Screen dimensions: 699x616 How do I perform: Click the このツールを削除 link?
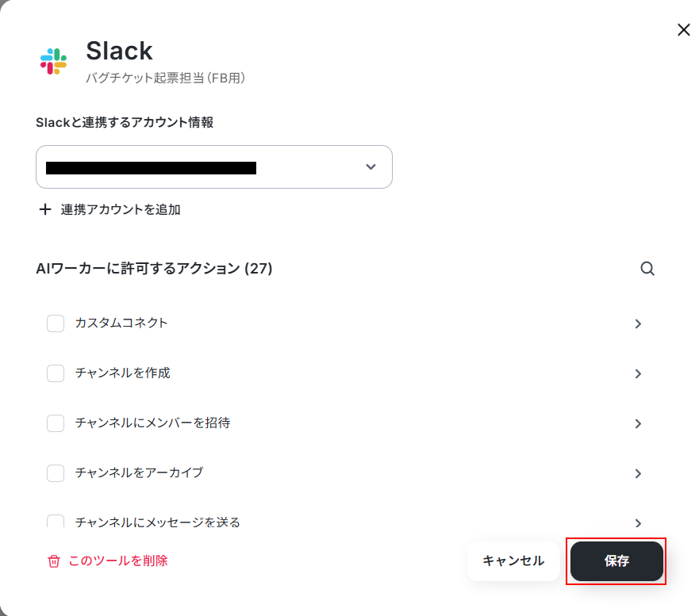tap(118, 561)
